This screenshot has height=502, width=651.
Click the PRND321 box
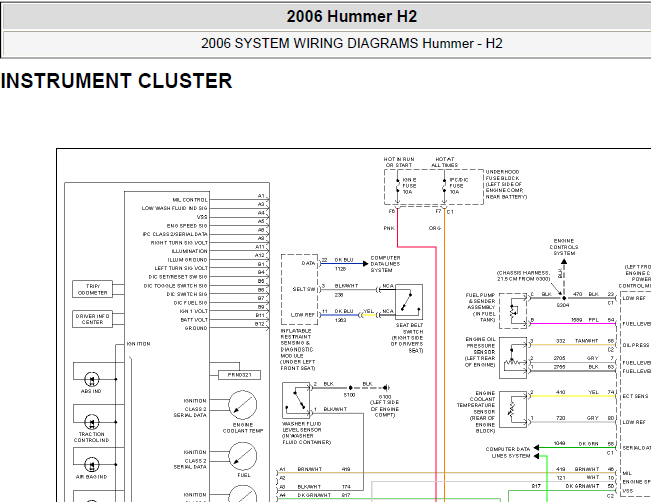(x=240, y=375)
